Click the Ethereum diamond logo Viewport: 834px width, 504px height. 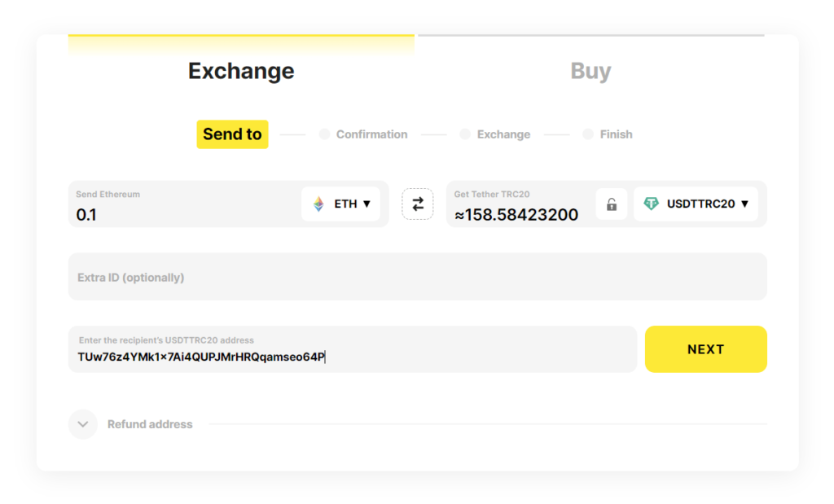318,204
